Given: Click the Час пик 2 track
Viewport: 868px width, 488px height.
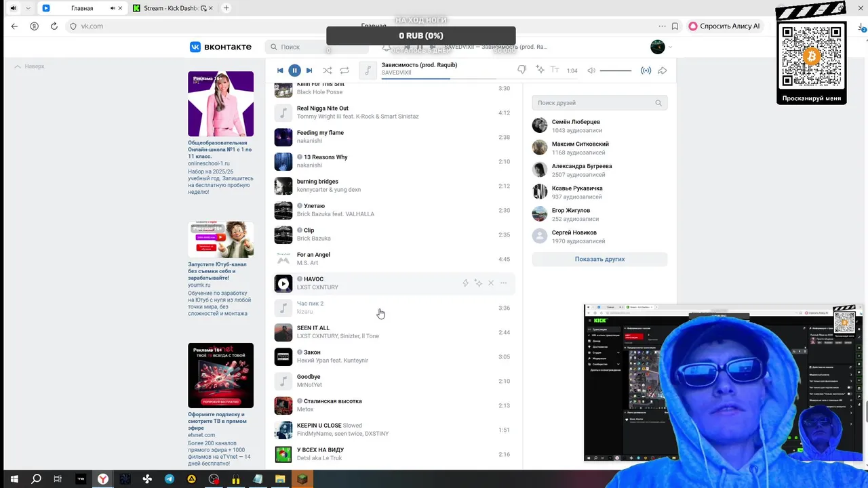Looking at the screenshot, I should click(x=393, y=308).
